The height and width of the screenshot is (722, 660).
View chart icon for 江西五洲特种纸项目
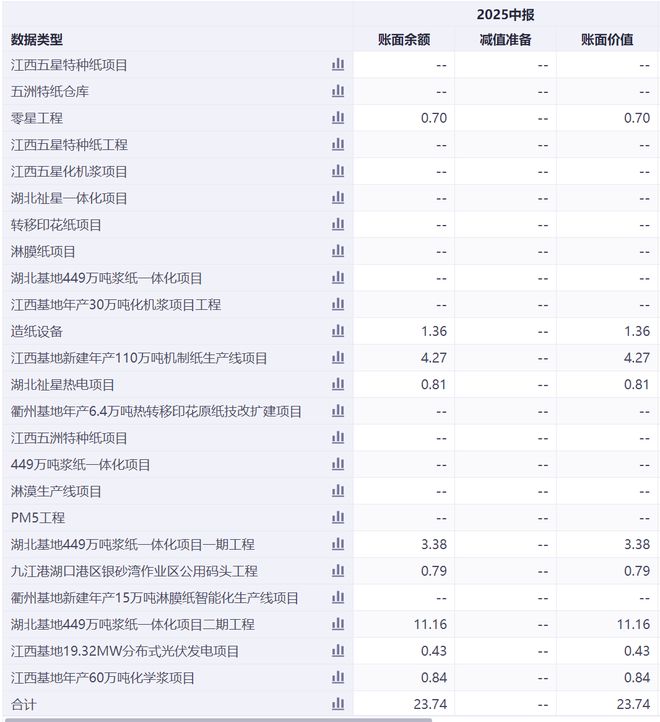tap(338, 438)
